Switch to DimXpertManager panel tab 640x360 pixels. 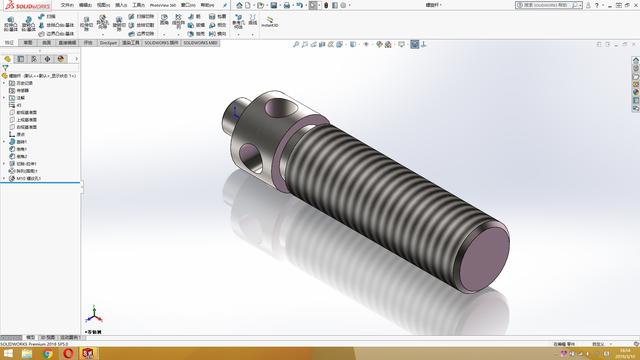[47, 59]
